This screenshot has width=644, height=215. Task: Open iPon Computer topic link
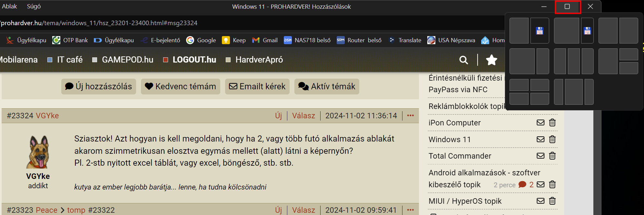click(454, 123)
